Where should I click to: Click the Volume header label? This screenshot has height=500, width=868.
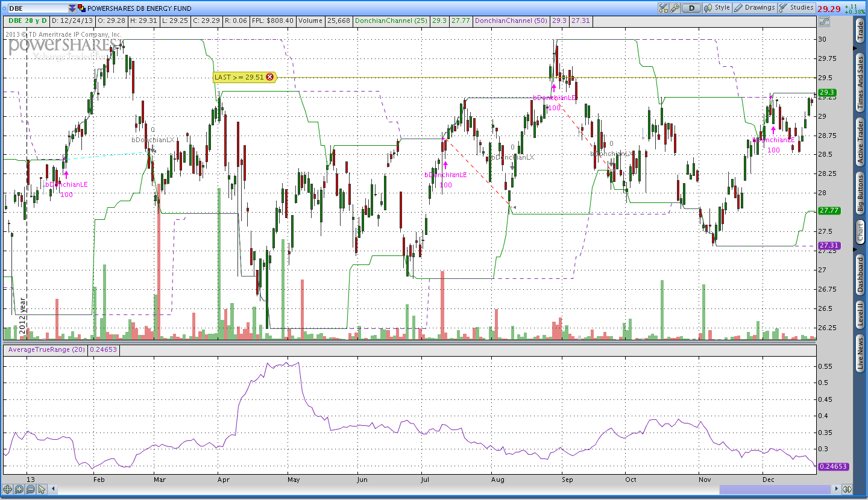tap(310, 20)
